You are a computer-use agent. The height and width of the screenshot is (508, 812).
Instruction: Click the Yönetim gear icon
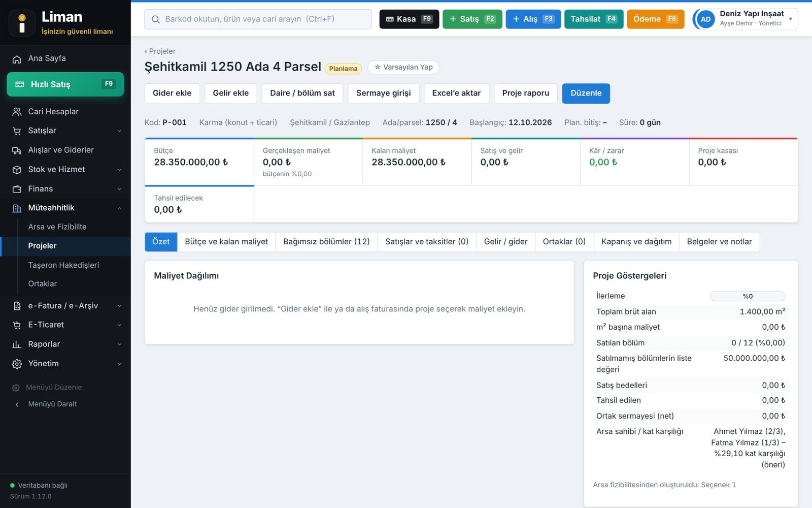click(x=17, y=364)
